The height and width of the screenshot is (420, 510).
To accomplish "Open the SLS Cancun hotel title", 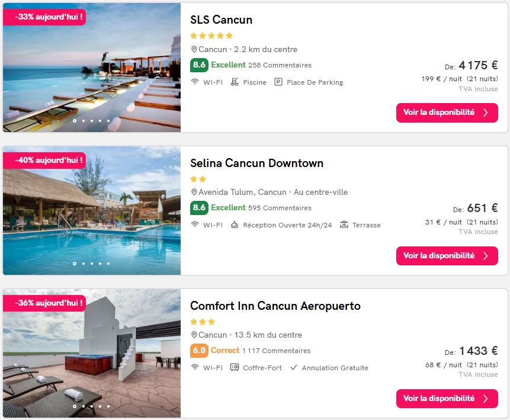I will 221,20.
